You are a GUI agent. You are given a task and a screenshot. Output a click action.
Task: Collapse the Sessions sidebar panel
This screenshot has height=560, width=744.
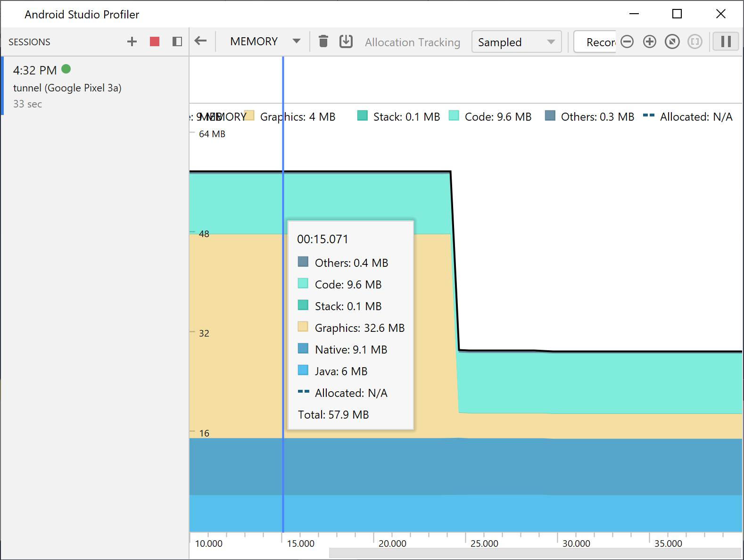(177, 41)
